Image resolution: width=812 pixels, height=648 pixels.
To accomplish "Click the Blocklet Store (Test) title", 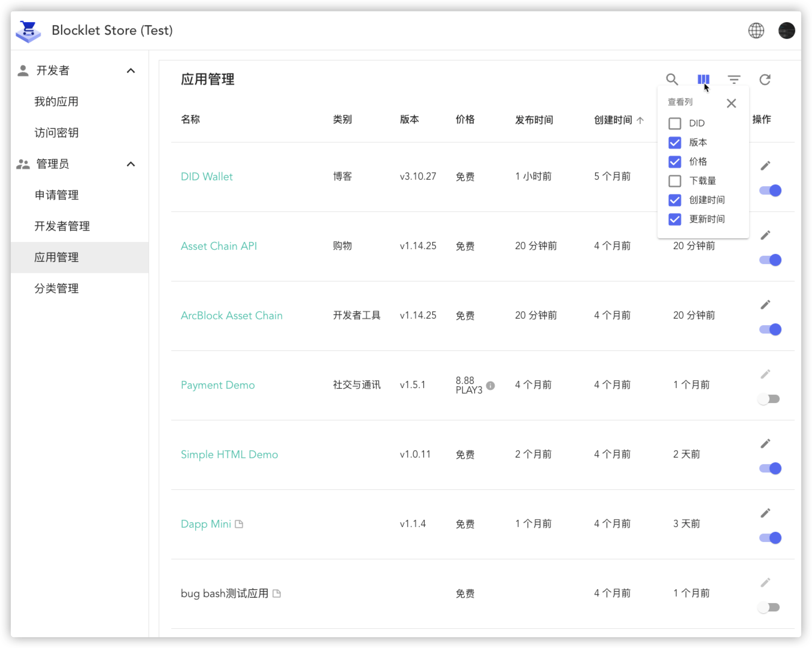I will 112,31.
